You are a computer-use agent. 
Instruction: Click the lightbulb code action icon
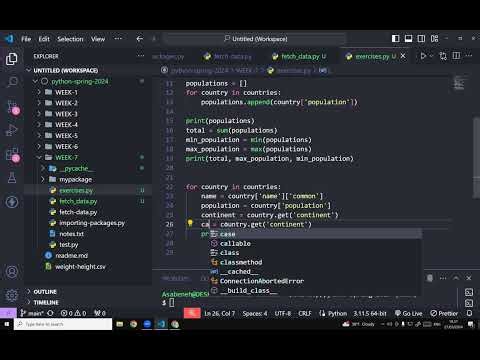click(x=190, y=223)
